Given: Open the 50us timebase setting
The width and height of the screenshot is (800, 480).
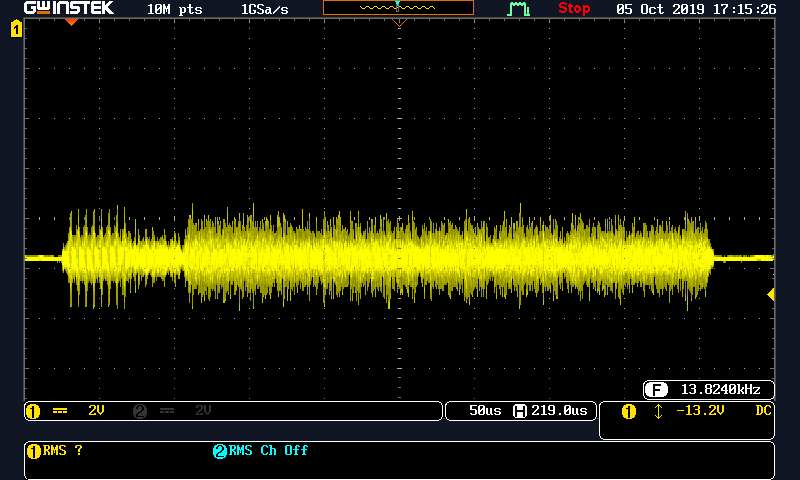Looking at the screenshot, I should 483,411.
